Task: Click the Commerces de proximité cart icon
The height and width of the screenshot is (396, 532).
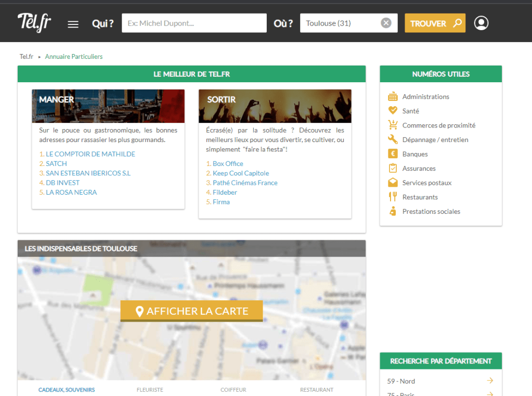Action: coord(393,125)
